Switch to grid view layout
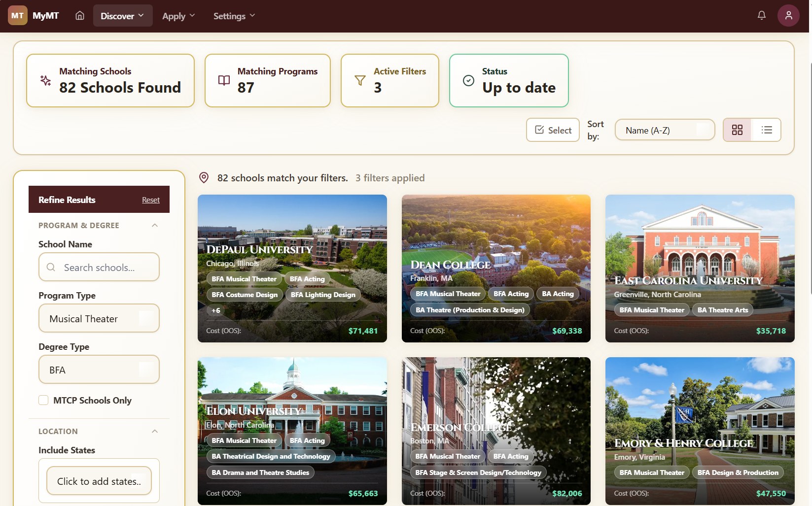812x506 pixels. tap(737, 130)
